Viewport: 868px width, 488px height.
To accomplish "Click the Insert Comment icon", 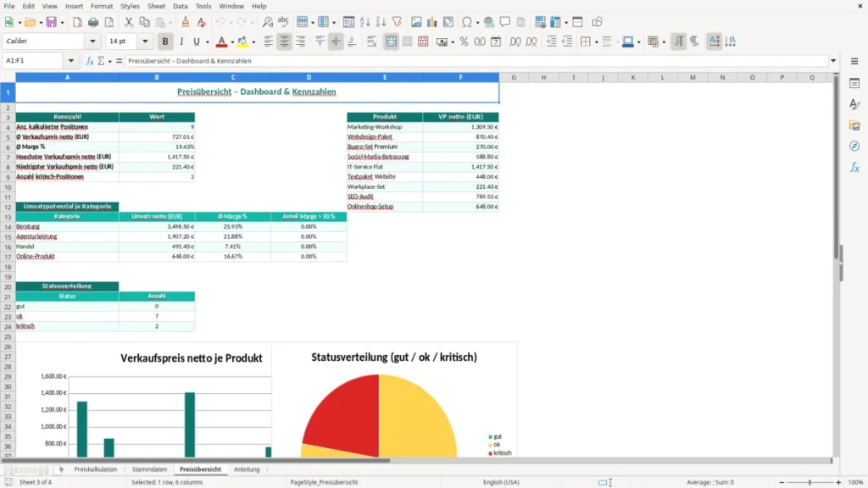I will point(505,22).
